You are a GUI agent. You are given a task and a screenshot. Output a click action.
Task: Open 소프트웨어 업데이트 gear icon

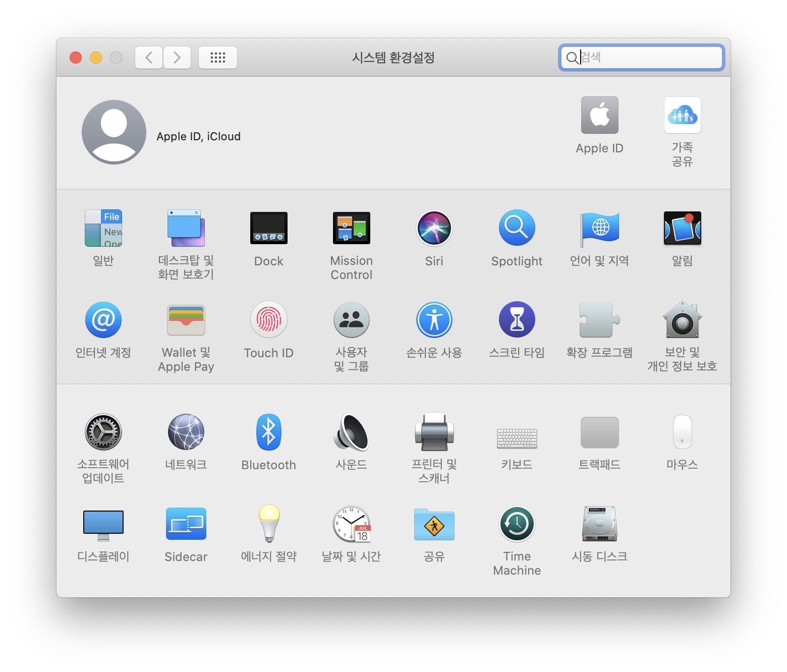[103, 432]
